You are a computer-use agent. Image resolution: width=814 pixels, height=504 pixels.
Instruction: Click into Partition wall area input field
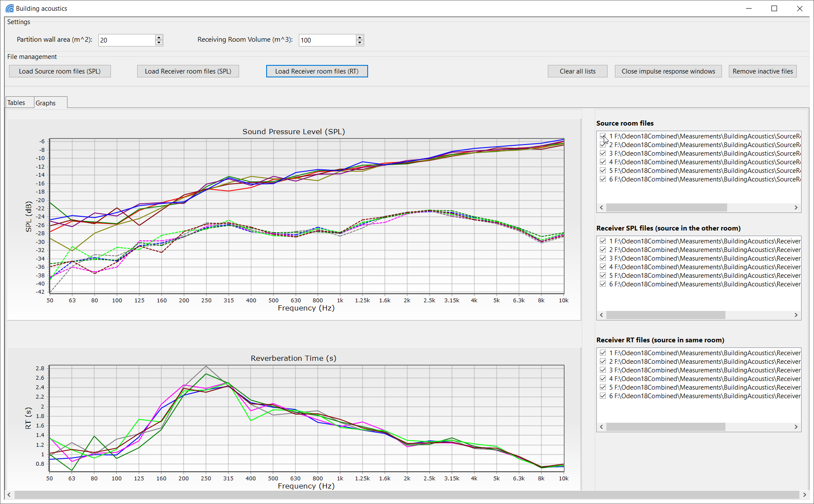coord(126,40)
